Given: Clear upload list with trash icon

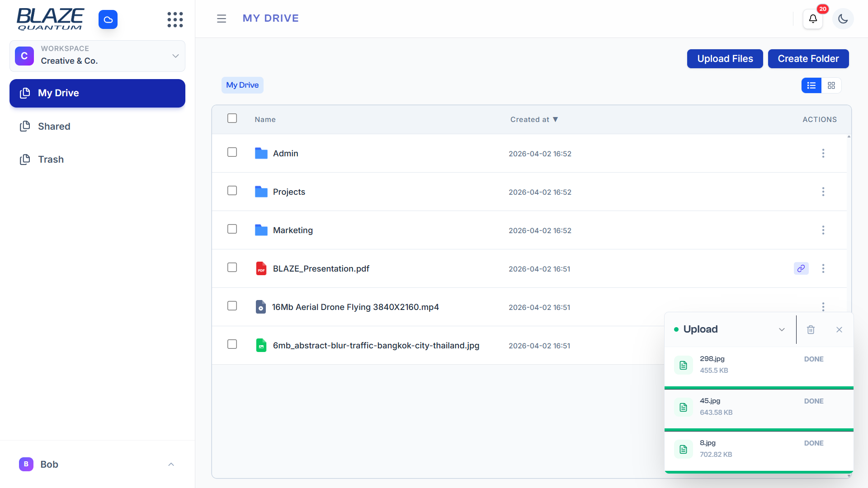Looking at the screenshot, I should click(811, 329).
